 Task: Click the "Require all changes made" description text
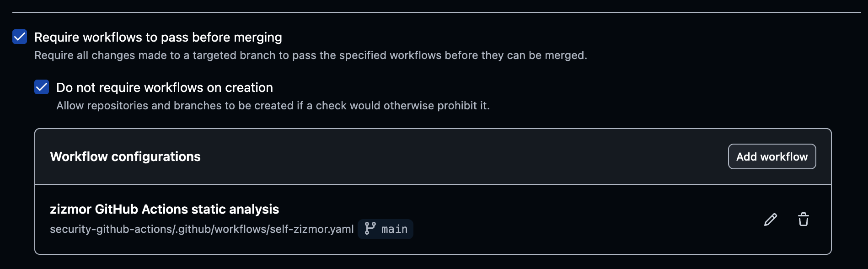pyautogui.click(x=311, y=55)
